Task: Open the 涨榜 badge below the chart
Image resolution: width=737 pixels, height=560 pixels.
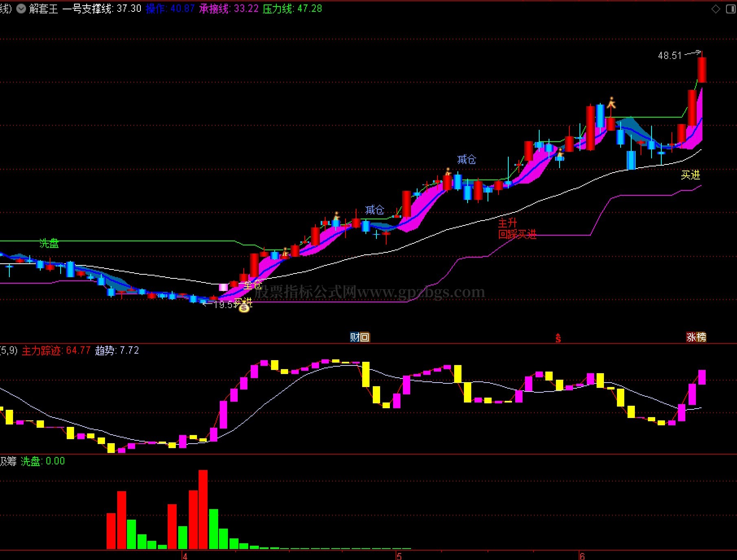Action: (x=696, y=337)
